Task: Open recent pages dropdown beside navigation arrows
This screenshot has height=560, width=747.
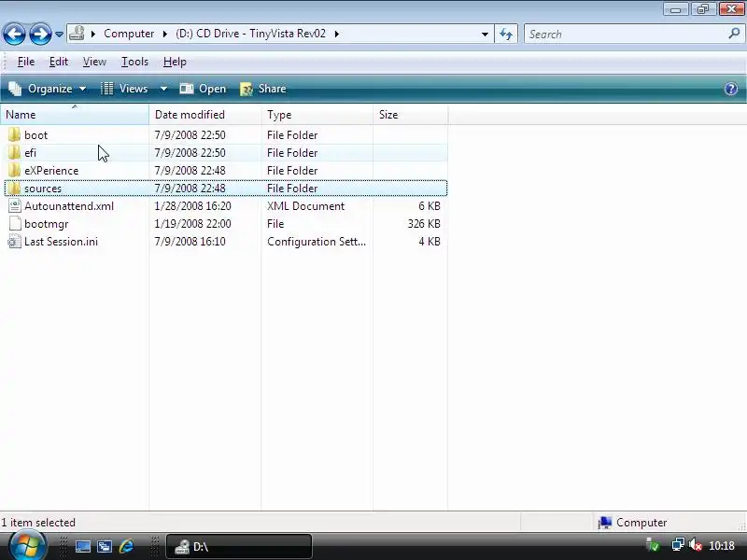Action: [x=59, y=35]
